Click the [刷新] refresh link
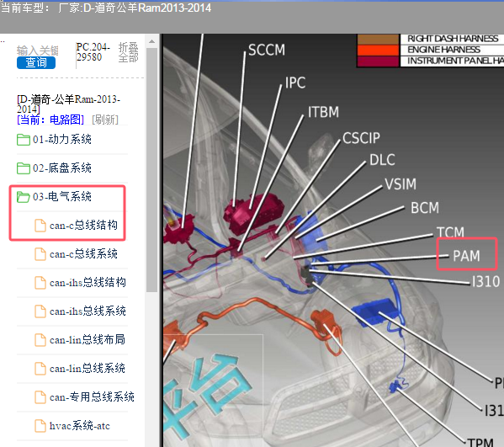The width and height of the screenshot is (504, 447). coord(105,120)
